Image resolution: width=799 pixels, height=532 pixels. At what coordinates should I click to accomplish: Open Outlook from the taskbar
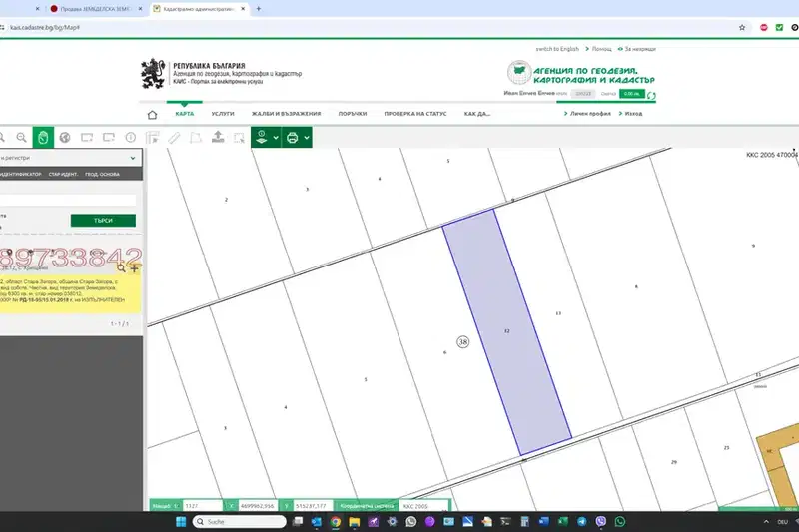(x=316, y=522)
